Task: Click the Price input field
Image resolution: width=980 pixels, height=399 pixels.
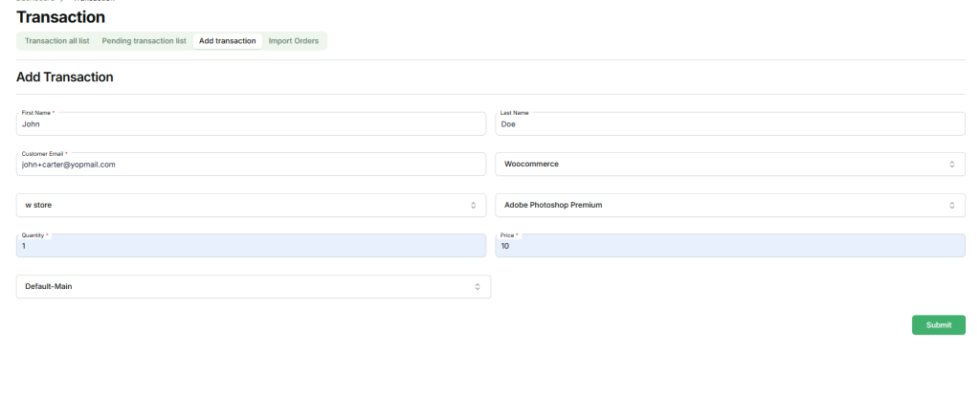Action: (x=729, y=246)
